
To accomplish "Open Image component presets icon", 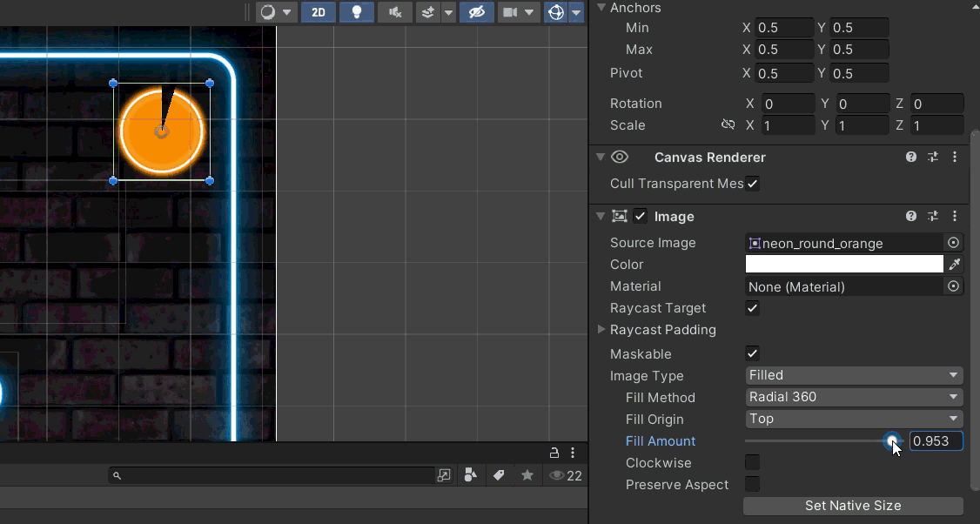I will [x=933, y=217].
